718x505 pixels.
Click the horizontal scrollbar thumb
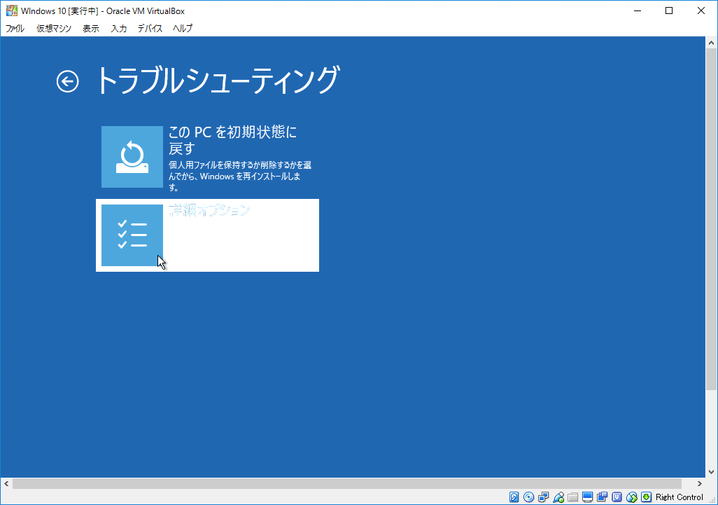[347, 483]
